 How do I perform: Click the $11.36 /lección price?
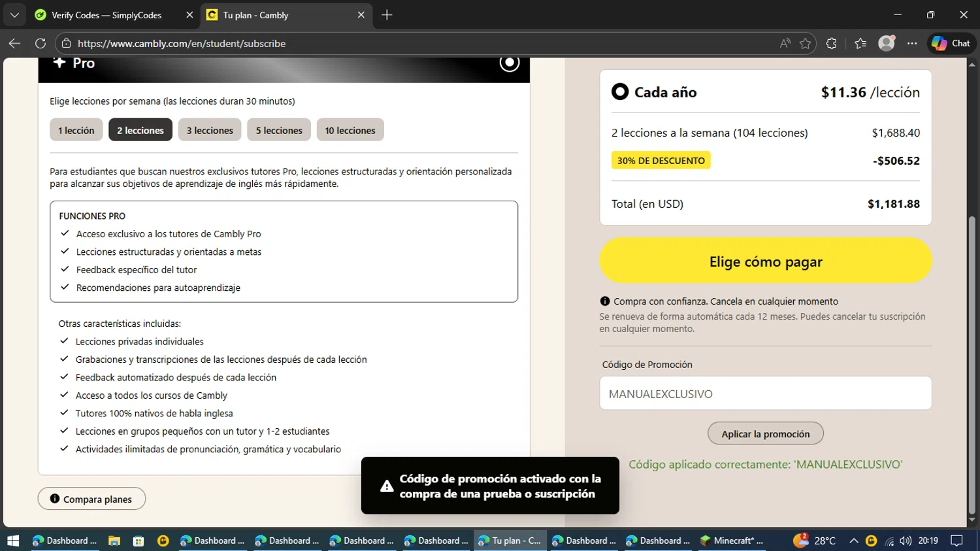[x=870, y=92]
